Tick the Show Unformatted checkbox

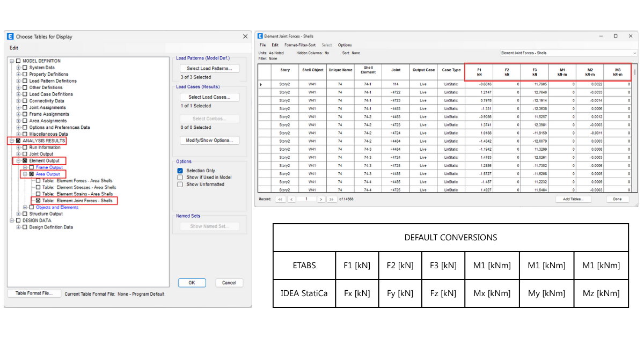click(x=180, y=185)
